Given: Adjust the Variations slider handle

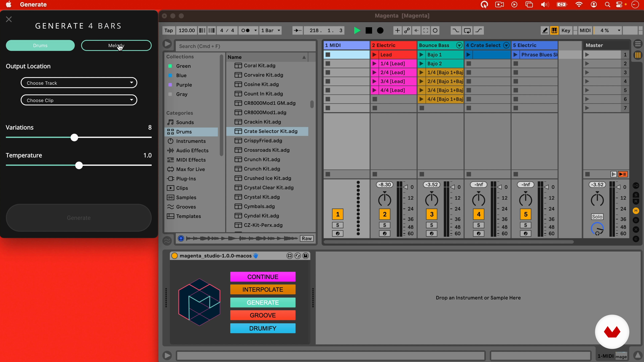Looking at the screenshot, I should (74, 137).
